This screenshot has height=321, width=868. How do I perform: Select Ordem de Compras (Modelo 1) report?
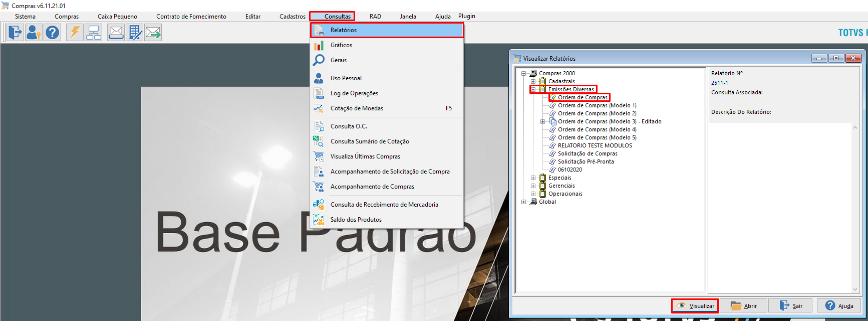coord(597,105)
